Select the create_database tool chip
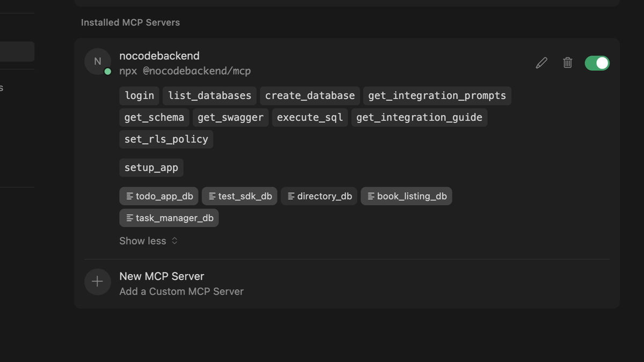Image resolution: width=644 pixels, height=362 pixels. pyautogui.click(x=310, y=95)
